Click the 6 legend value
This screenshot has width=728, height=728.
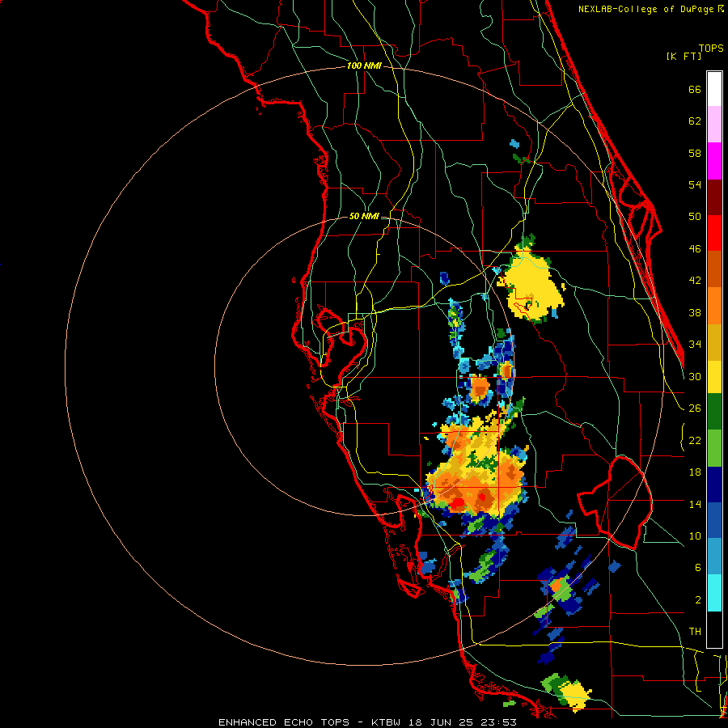(698, 568)
